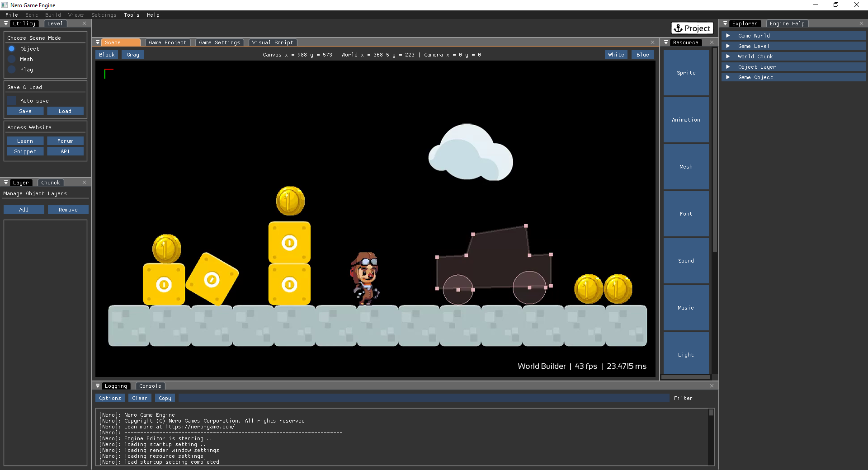Open the Tools menu

[132, 15]
